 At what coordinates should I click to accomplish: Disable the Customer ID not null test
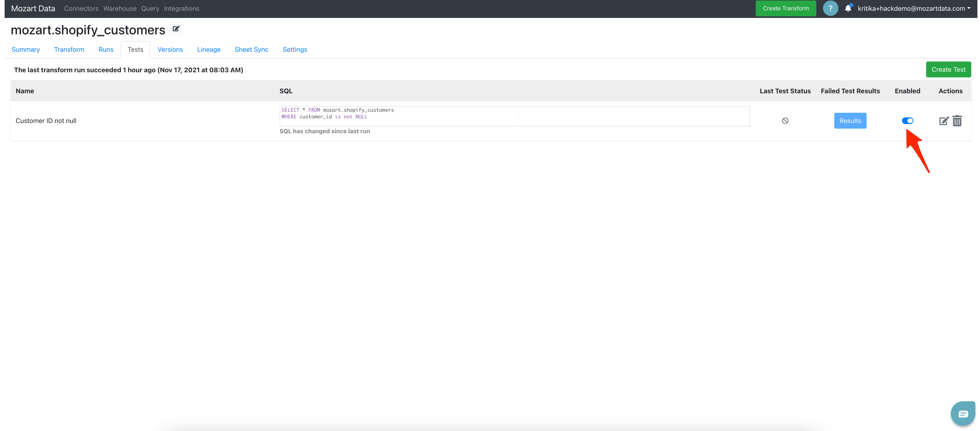point(907,121)
